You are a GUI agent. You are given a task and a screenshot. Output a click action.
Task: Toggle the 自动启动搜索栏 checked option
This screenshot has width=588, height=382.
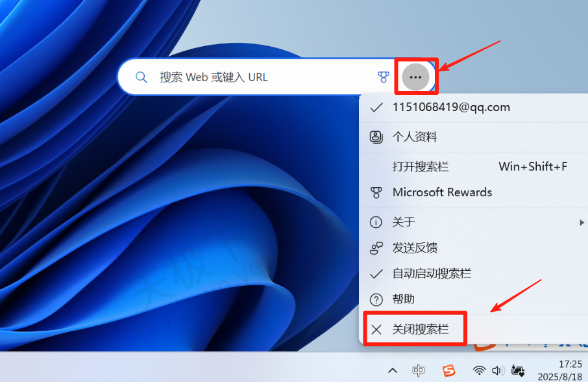click(432, 274)
